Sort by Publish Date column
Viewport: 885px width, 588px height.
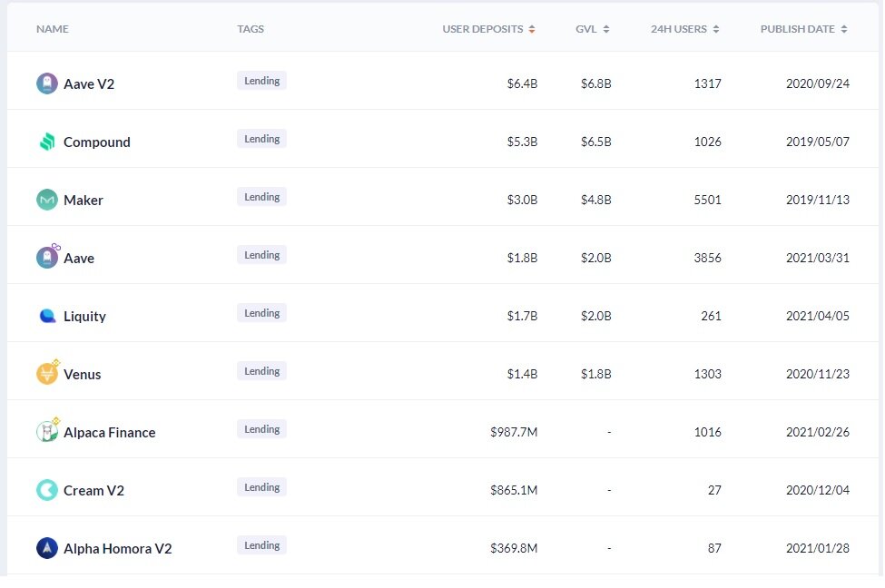pyautogui.click(x=803, y=29)
